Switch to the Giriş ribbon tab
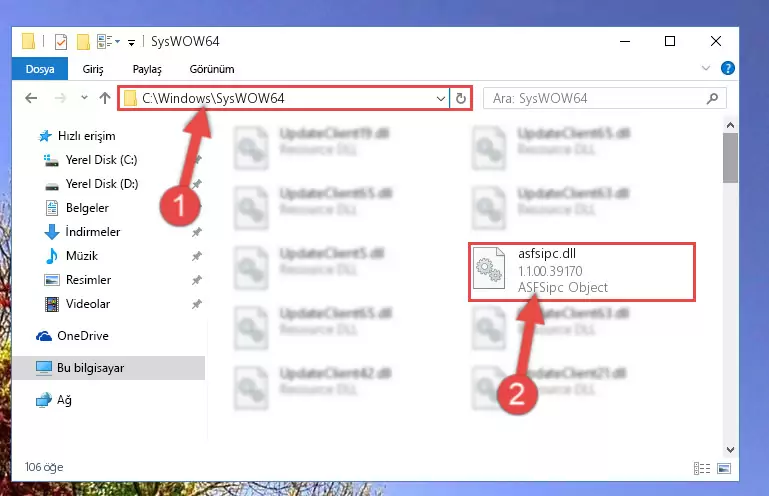 [x=93, y=69]
